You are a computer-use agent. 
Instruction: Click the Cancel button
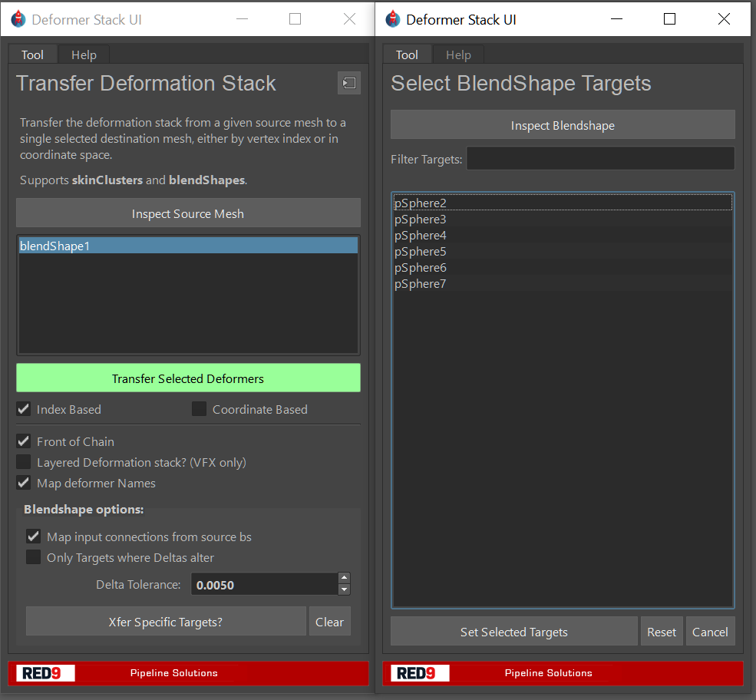point(710,631)
